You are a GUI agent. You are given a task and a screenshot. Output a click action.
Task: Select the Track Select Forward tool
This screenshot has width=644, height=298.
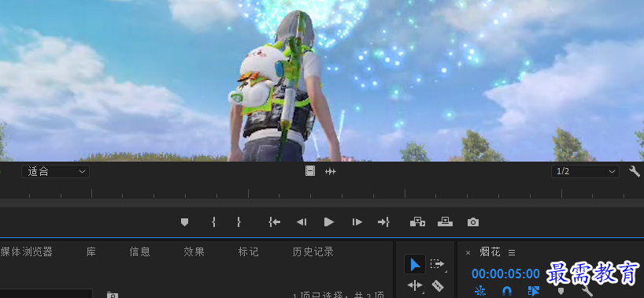(x=438, y=264)
